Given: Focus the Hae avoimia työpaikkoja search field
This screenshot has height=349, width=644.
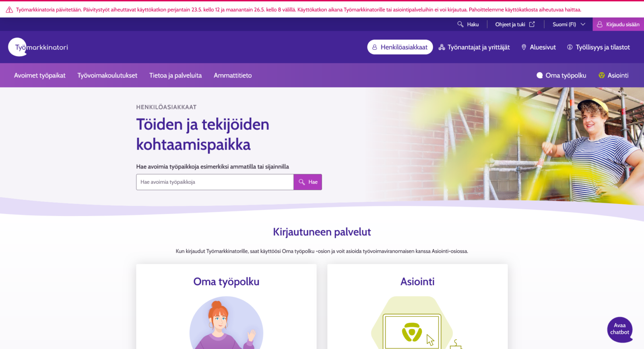Looking at the screenshot, I should coord(215,182).
